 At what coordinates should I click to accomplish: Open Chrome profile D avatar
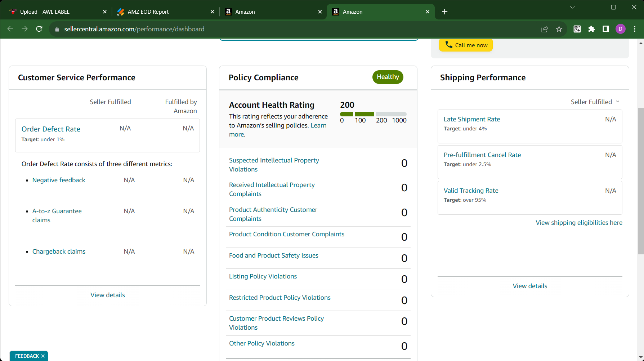point(621,29)
